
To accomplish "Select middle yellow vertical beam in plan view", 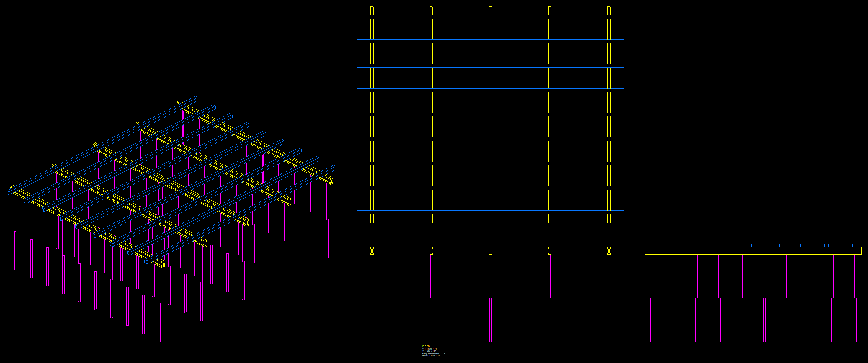I will point(490,114).
